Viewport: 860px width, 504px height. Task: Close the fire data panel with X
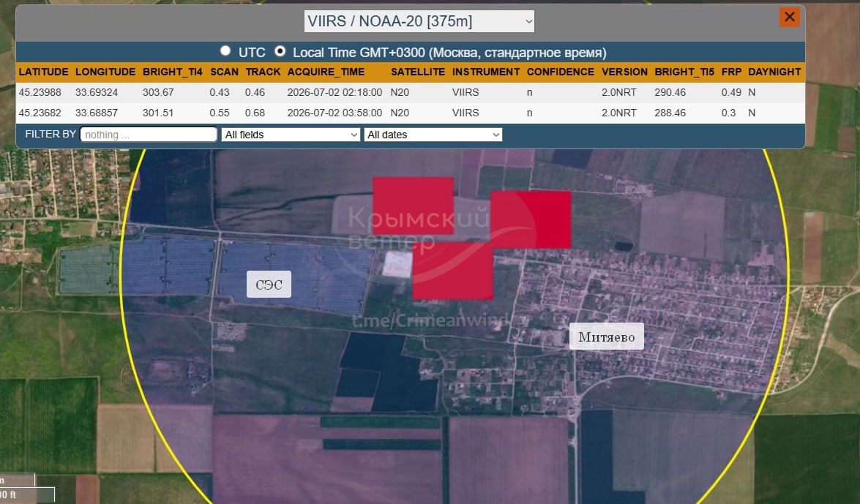coord(789,17)
